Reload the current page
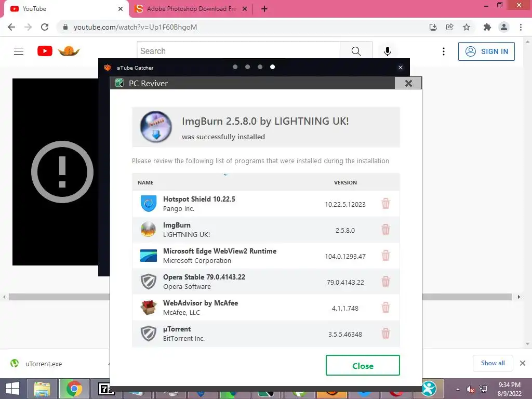 (x=45, y=27)
